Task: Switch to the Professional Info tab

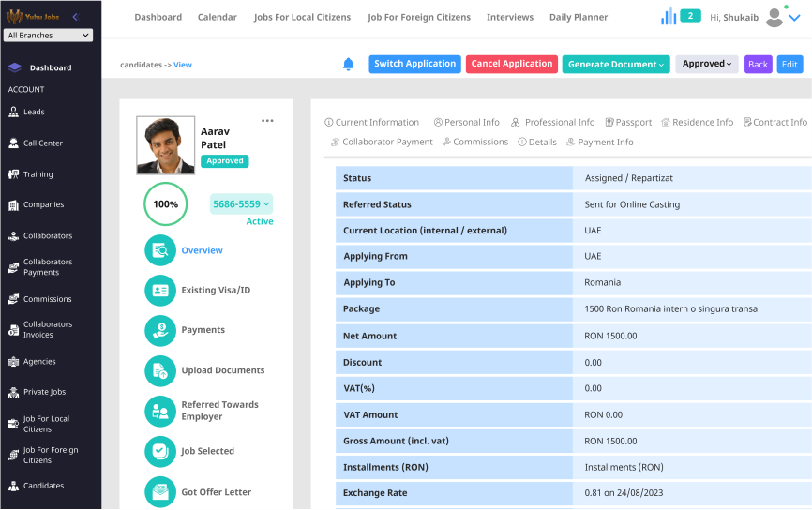Action: click(553, 123)
